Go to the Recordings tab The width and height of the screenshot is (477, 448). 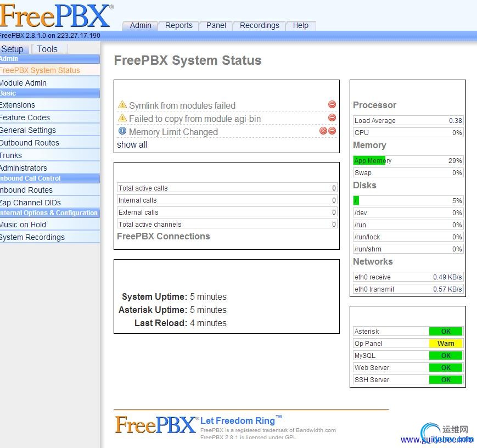259,26
